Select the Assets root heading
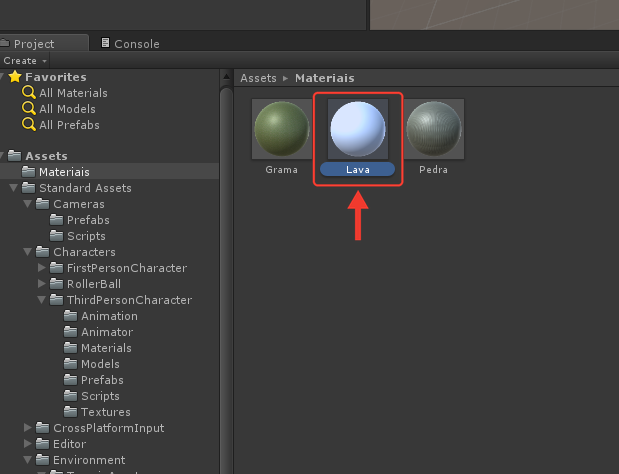This screenshot has height=474, width=619. 46,156
